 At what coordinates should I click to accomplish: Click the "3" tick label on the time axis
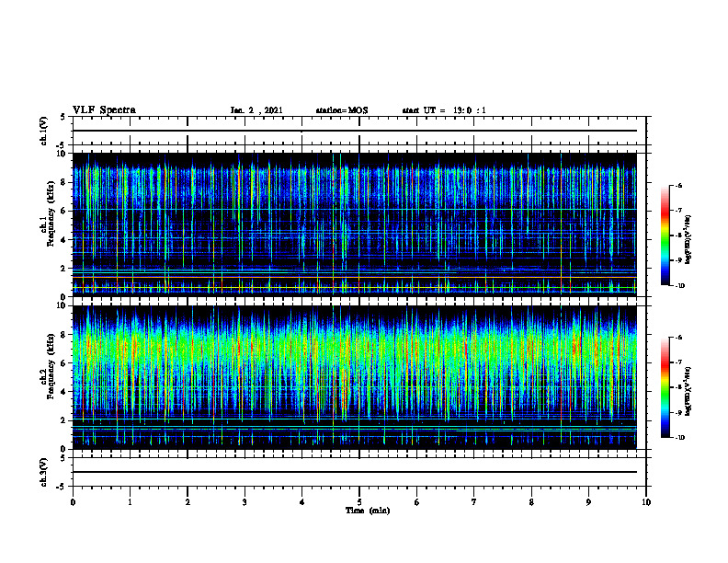point(245,502)
